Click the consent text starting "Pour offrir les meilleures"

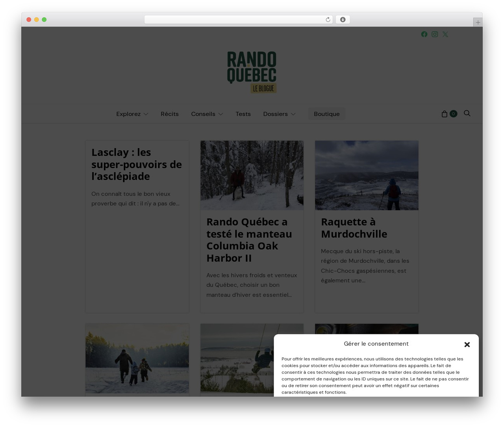(375, 375)
